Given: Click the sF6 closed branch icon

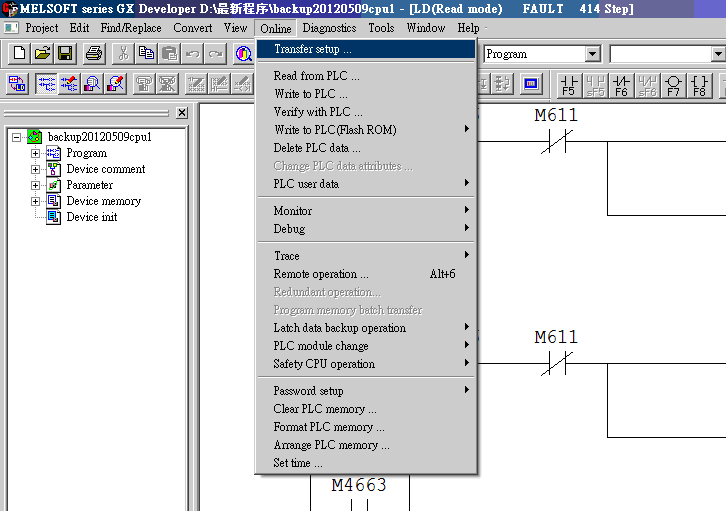Looking at the screenshot, I should [x=647, y=85].
